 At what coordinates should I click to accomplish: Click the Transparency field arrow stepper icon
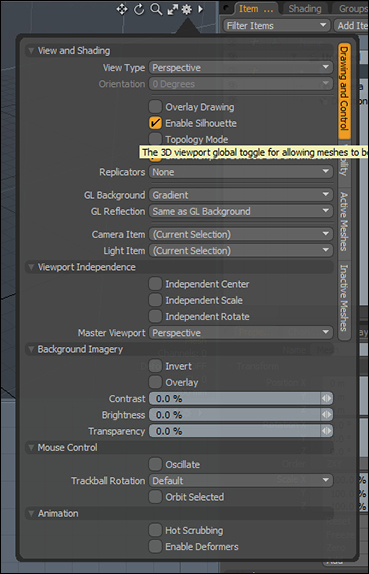pyautogui.click(x=327, y=431)
